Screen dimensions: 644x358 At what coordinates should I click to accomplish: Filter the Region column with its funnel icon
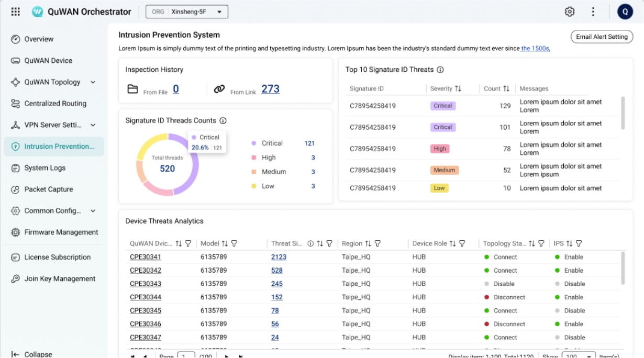point(377,243)
